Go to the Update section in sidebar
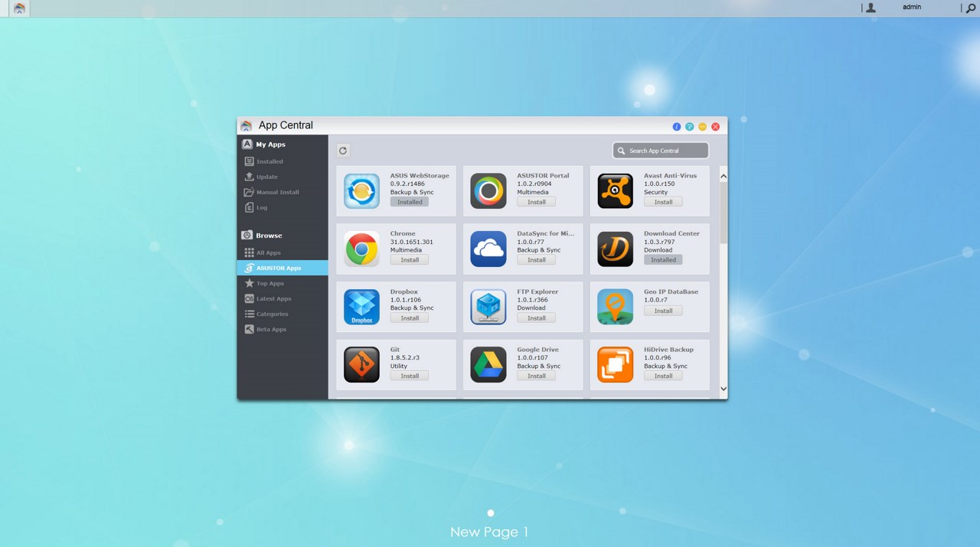The width and height of the screenshot is (980, 547). (x=267, y=177)
